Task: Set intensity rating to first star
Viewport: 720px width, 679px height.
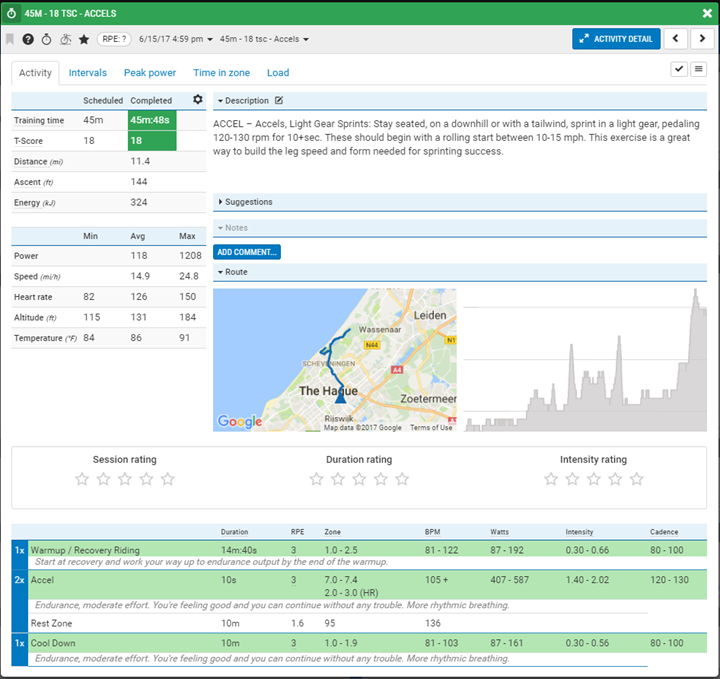Action: pos(550,479)
